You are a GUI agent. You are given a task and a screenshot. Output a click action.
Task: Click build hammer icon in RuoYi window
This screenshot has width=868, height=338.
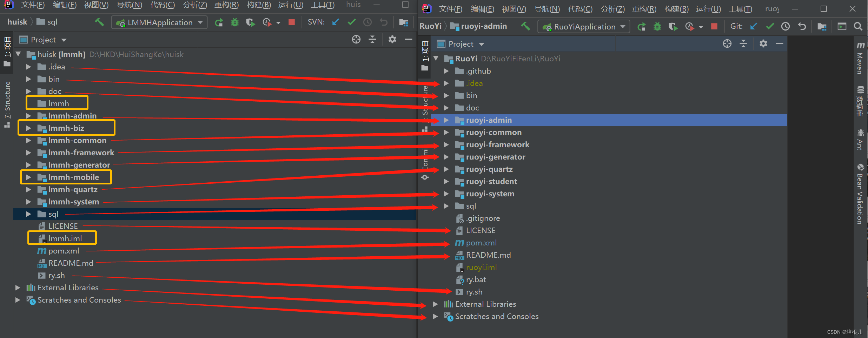pos(525,26)
